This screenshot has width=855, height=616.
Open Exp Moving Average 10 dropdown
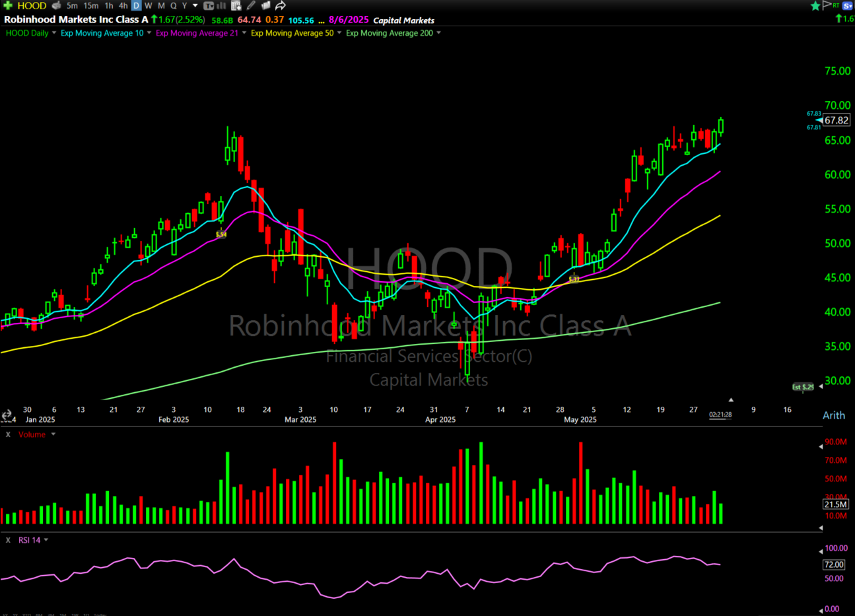149,33
